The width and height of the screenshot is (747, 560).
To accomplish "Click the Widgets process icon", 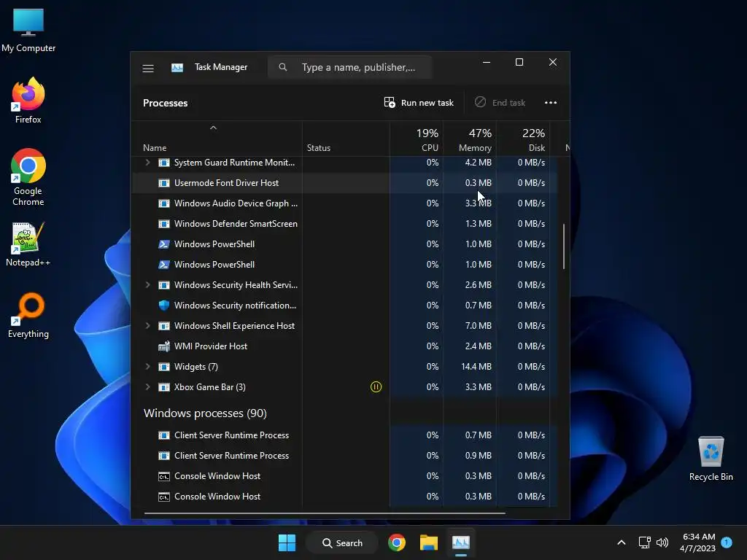I will click(164, 367).
